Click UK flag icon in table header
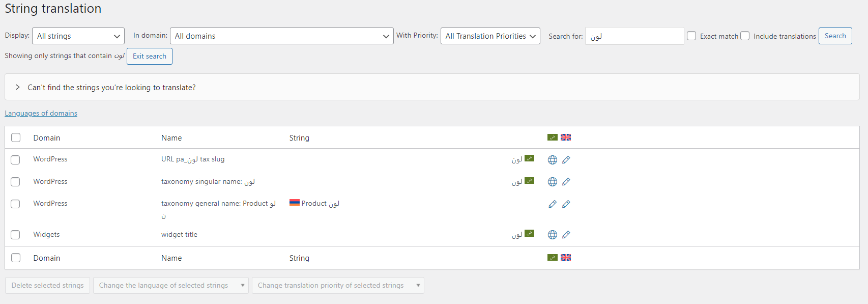 [566, 137]
